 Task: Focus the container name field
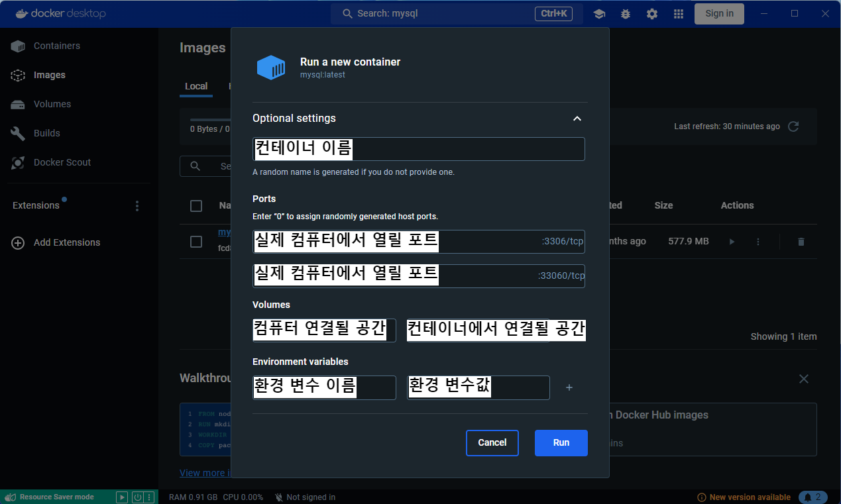[419, 149]
